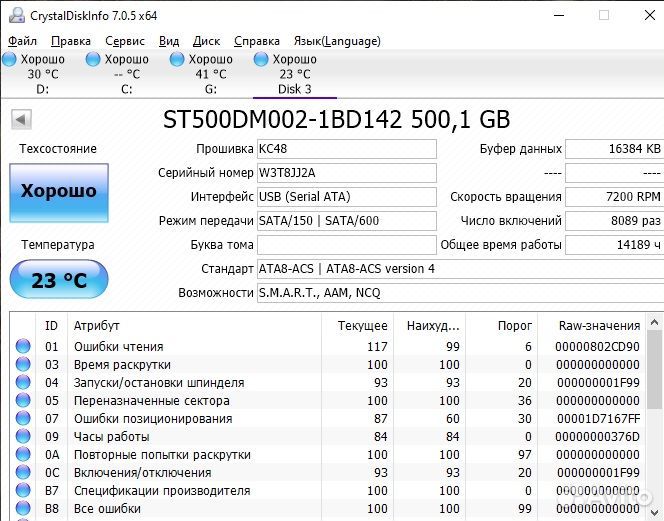Click the blue status orb for C:
Viewport: 664px width, 521px height.
[93, 59]
